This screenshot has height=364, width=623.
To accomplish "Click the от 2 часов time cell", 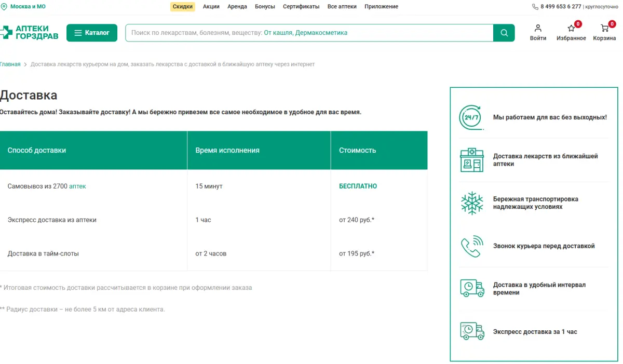I will (x=211, y=253).
